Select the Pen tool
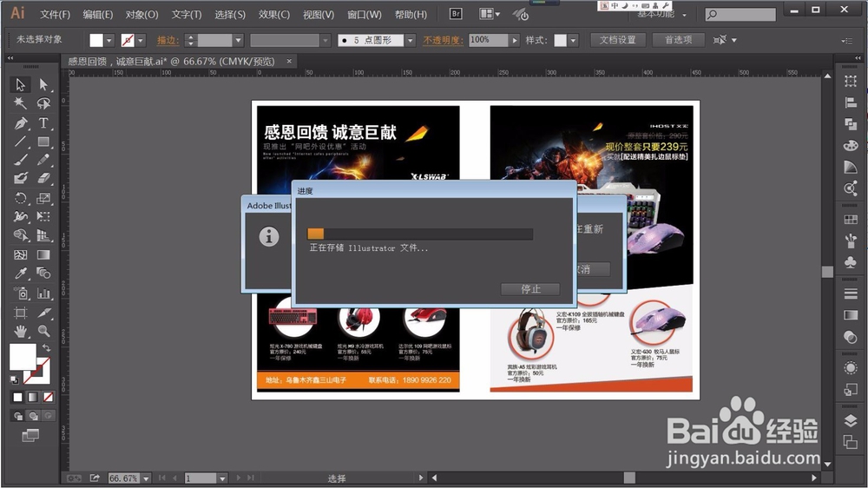This screenshot has height=488, width=868. (x=21, y=123)
